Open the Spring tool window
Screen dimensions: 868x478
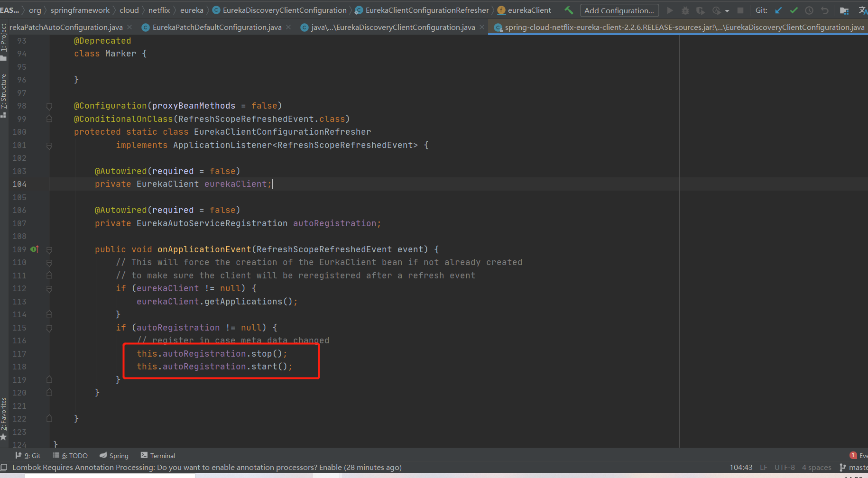(114, 456)
